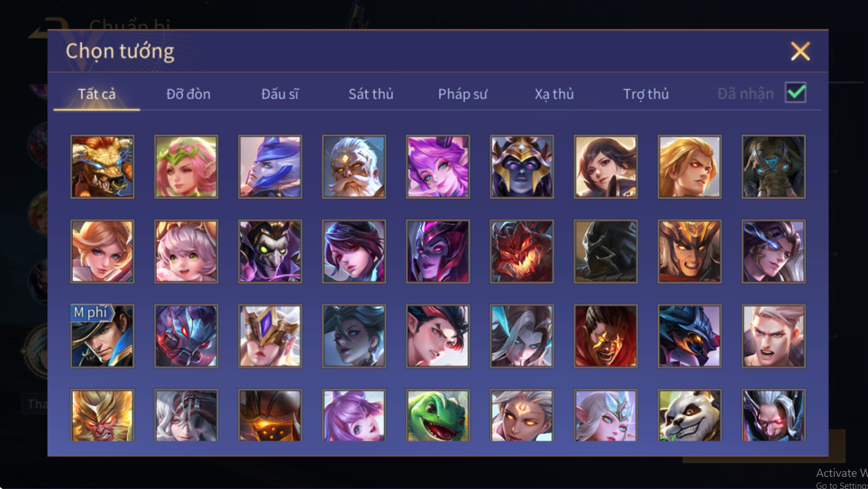Choose the red lava demon hero
Screen dimensions: 868x489
coord(522,251)
